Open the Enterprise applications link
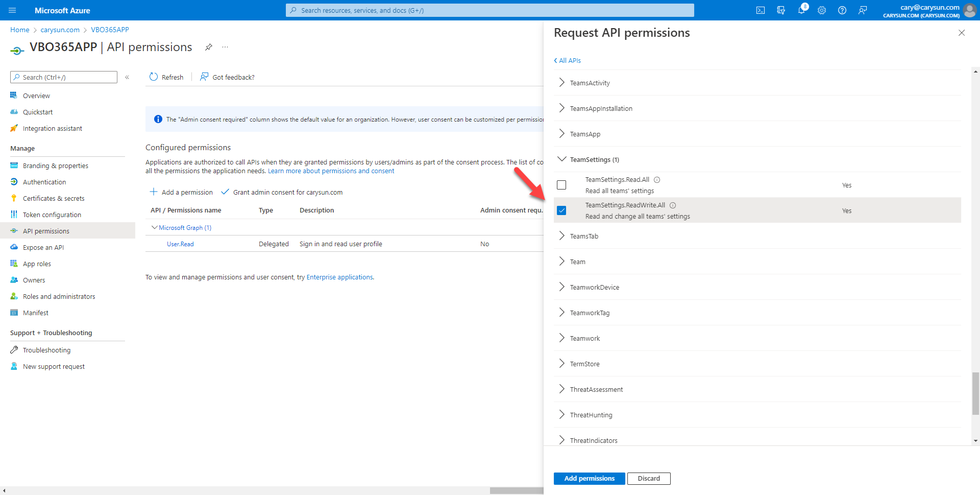 tap(339, 277)
